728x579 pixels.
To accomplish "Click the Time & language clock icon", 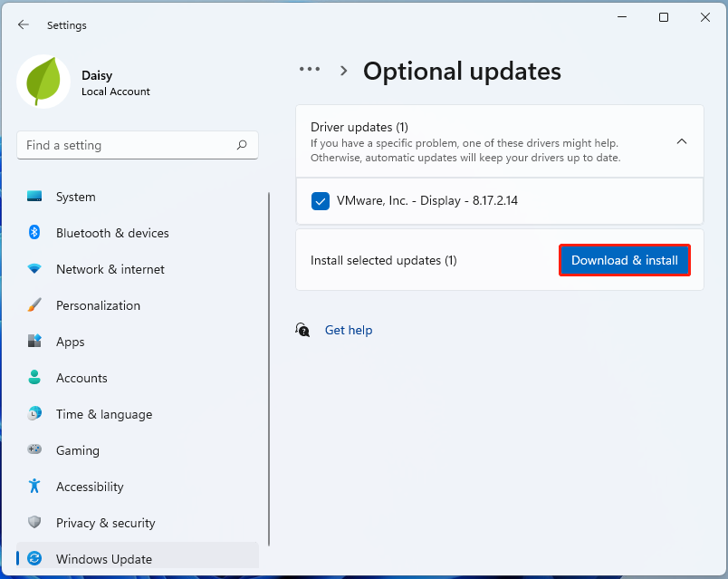I will 36,414.
